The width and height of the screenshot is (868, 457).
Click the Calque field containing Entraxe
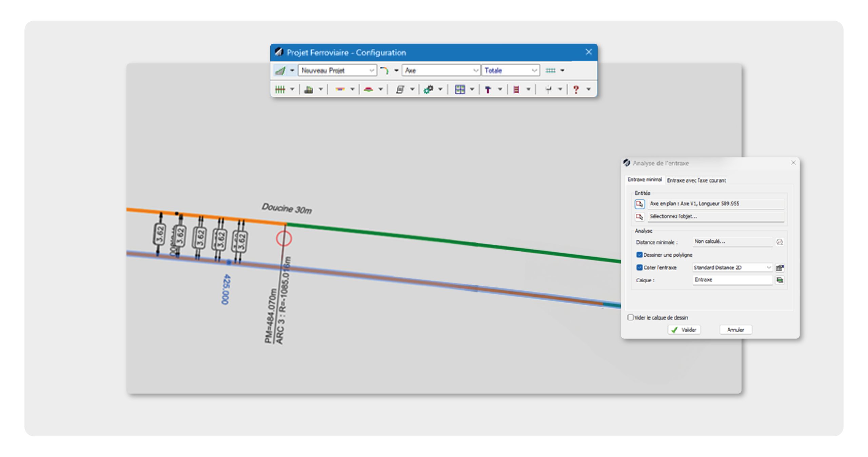(x=732, y=280)
